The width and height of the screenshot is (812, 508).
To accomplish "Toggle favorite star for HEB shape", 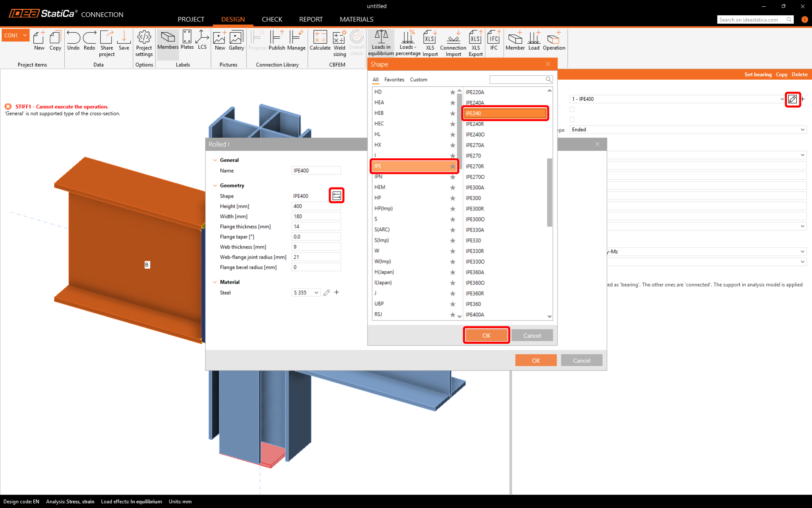I will pyautogui.click(x=453, y=113).
